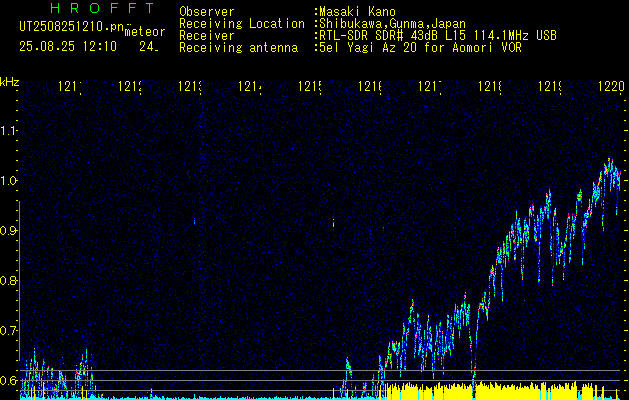Click the 1211 time axis marker

(70, 86)
